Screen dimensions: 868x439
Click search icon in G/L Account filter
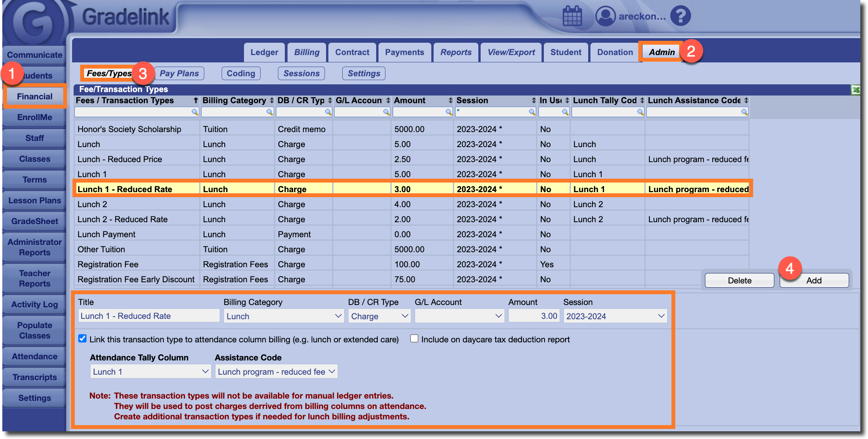coord(386,112)
